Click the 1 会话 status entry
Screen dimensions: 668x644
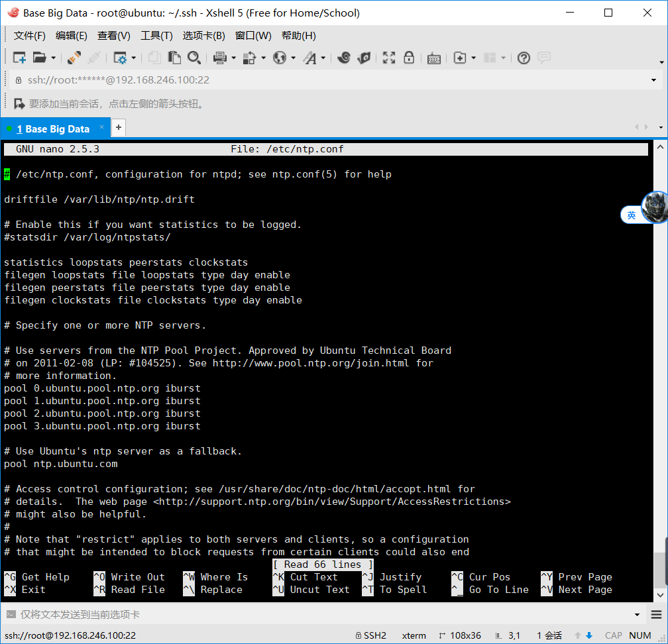[549, 635]
